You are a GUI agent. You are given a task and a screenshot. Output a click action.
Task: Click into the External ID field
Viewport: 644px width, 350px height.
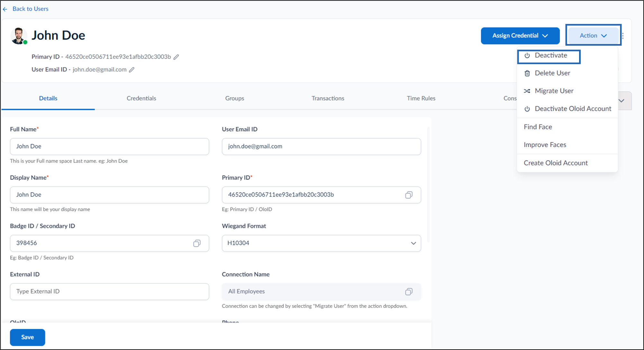(x=110, y=292)
